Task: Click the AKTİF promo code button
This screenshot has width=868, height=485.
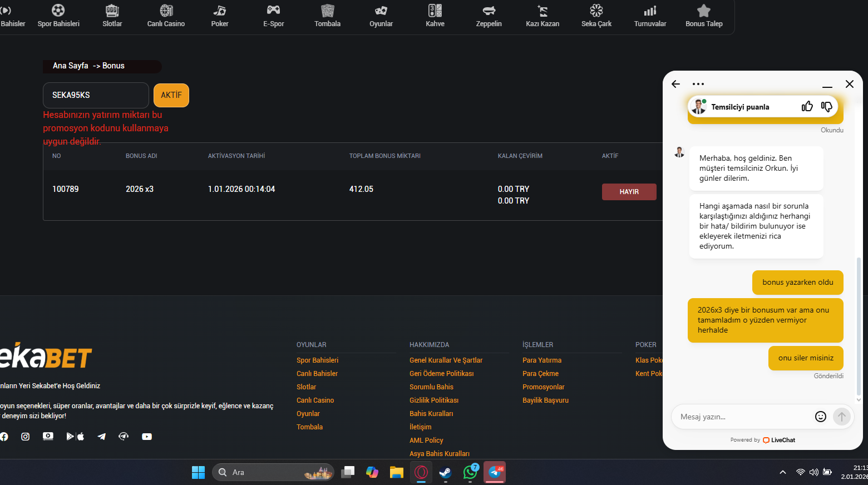Action: pyautogui.click(x=171, y=95)
